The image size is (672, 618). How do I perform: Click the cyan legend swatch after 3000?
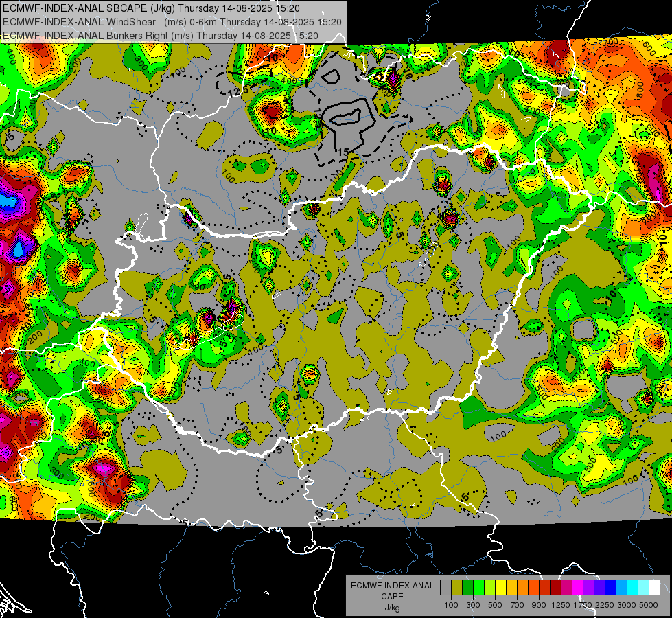[633, 588]
